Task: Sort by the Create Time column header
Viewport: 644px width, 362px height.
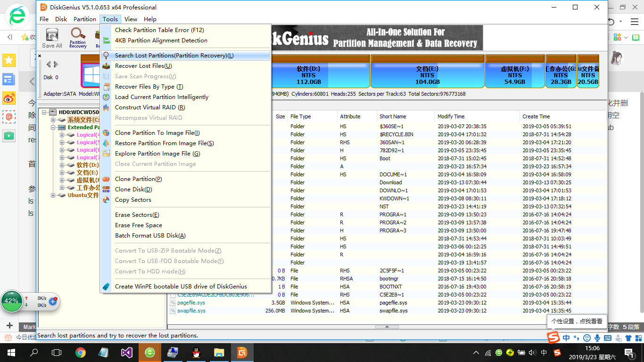Action: coord(563,116)
